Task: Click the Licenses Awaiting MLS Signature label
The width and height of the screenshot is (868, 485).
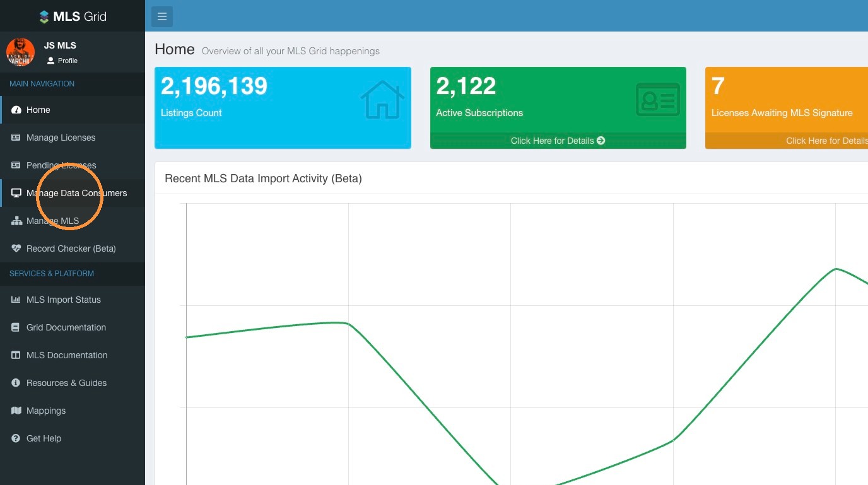Action: tap(782, 113)
